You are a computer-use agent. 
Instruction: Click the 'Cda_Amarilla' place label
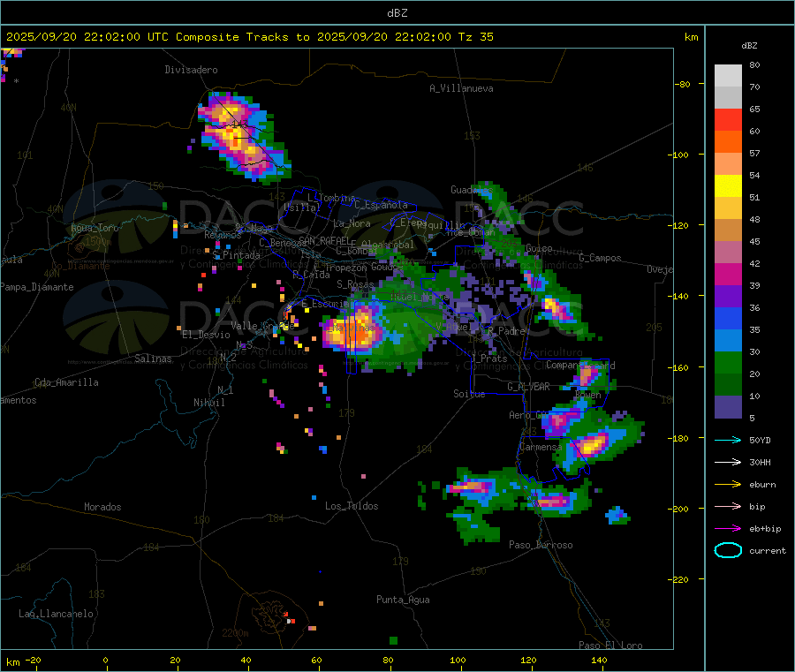(66, 382)
